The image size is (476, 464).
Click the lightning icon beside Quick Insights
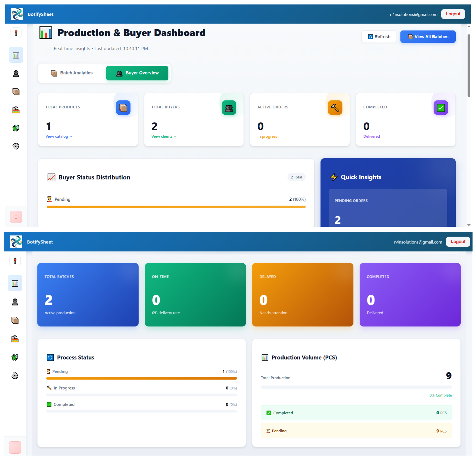click(334, 177)
